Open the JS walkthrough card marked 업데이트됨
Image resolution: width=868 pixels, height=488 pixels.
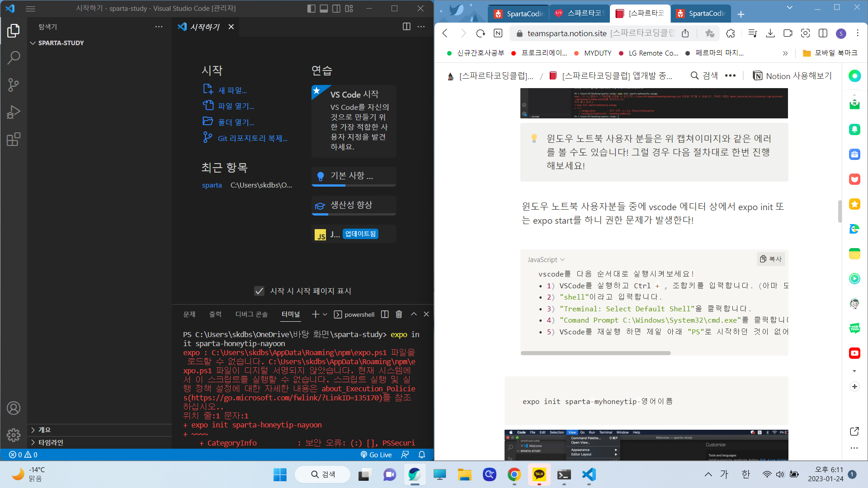point(354,234)
